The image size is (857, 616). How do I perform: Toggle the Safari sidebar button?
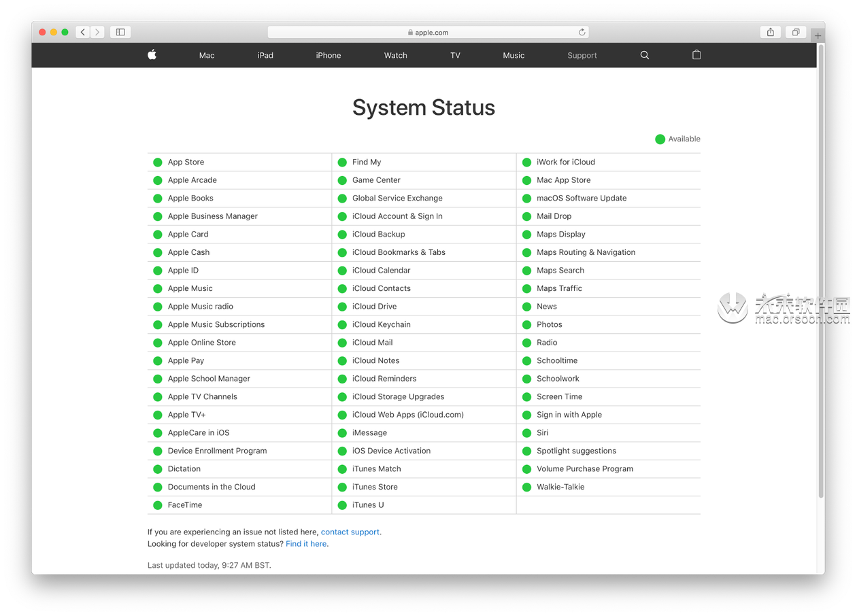coord(120,32)
